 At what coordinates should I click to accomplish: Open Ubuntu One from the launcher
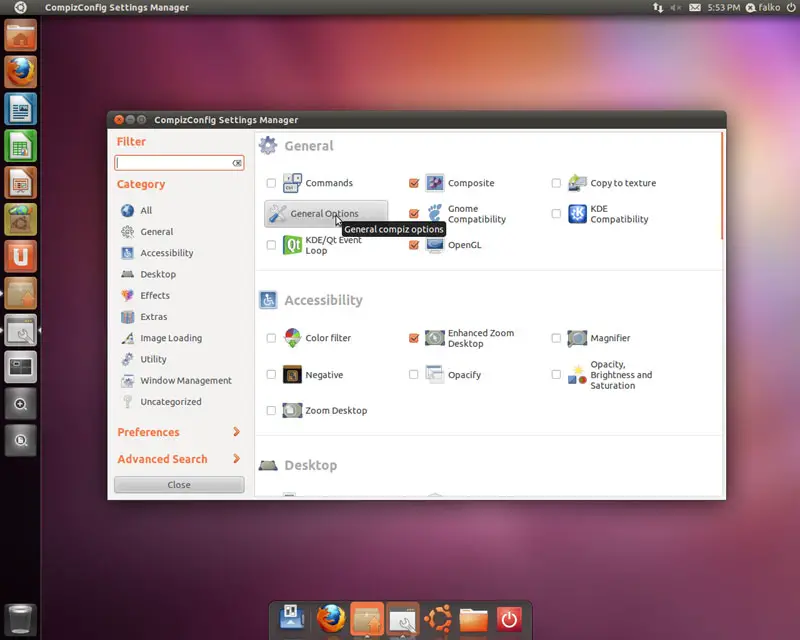coord(20,256)
